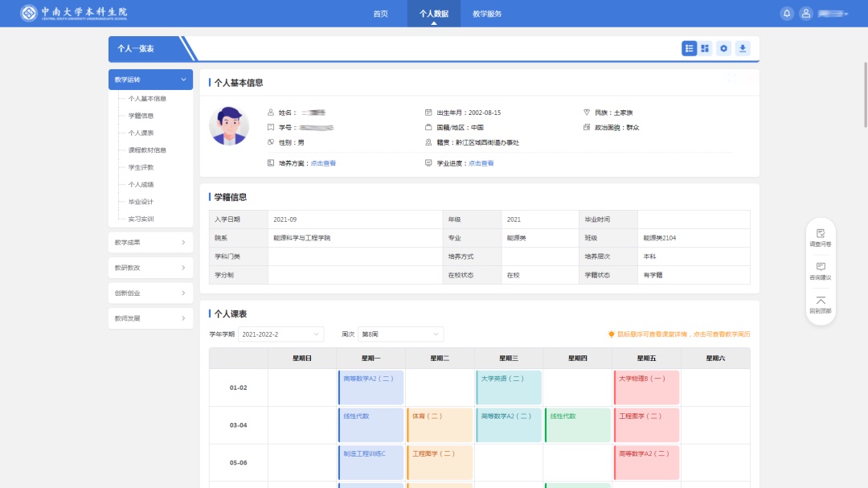Select 个人成绩 in sidebar
Image resolution: width=868 pixels, height=488 pixels.
[x=141, y=185]
